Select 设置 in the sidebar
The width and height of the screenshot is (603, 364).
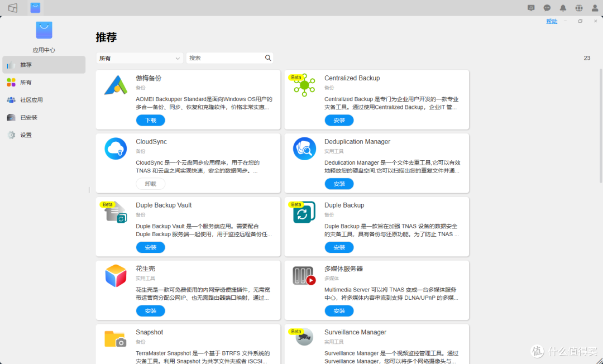[44, 135]
